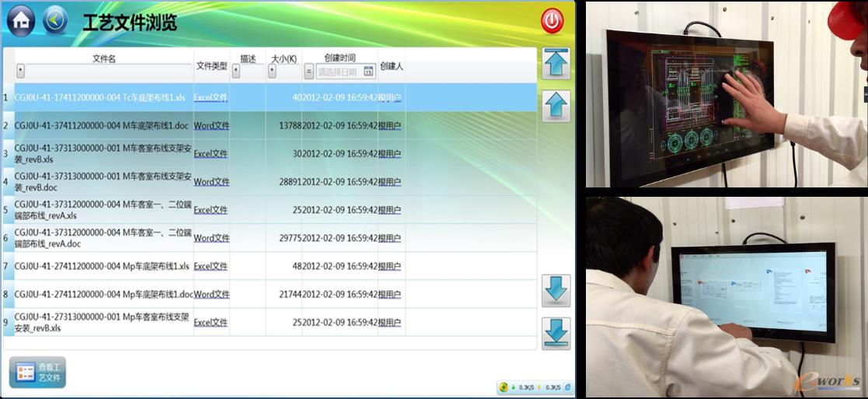
Task: Open the 大小(K) column filter dropdown
Action: (x=272, y=71)
